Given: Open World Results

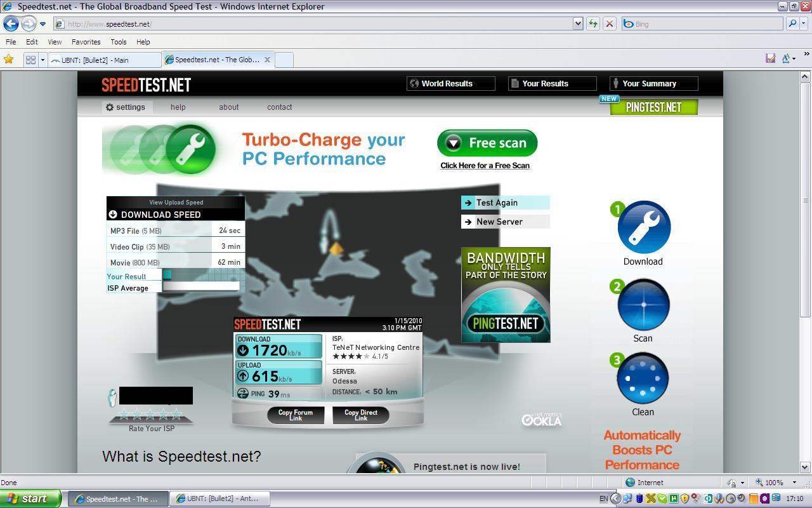Looking at the screenshot, I should [x=450, y=83].
